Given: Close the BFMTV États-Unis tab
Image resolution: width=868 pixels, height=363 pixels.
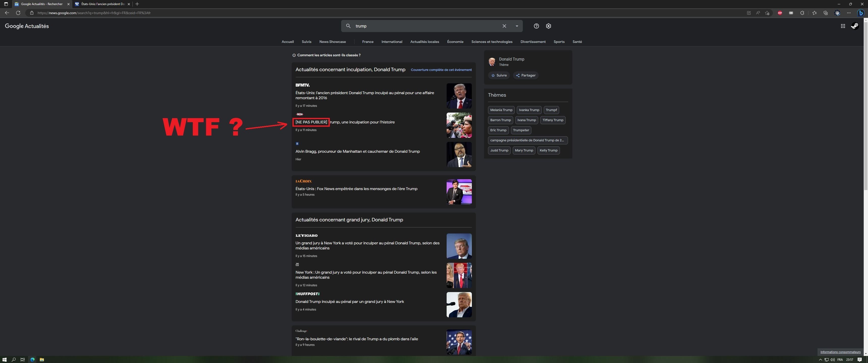Looking at the screenshot, I should coord(129,4).
